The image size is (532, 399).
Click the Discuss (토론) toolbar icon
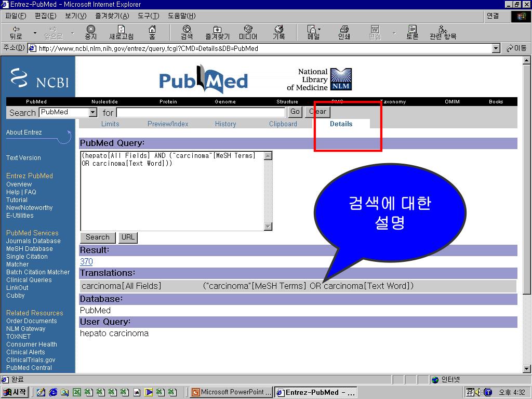click(x=412, y=33)
